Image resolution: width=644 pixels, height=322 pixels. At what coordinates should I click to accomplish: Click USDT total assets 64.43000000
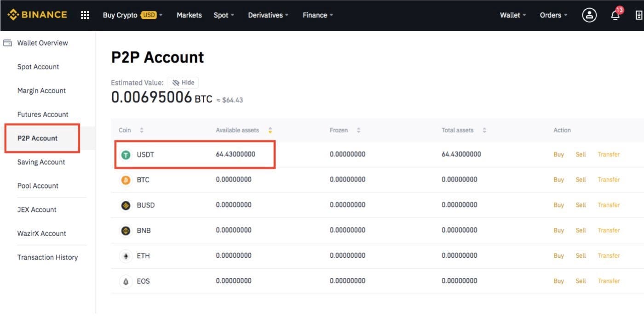coord(461,154)
